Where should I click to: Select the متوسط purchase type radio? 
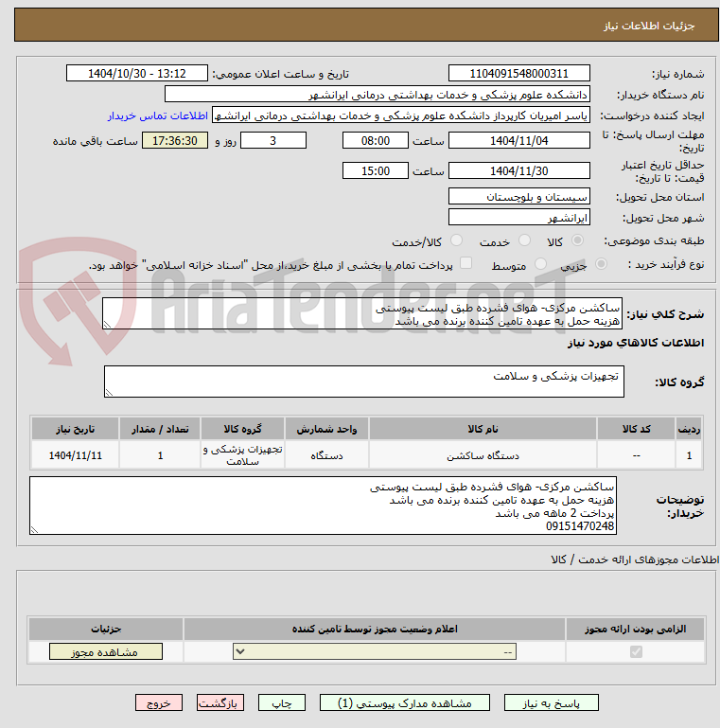[x=540, y=264]
